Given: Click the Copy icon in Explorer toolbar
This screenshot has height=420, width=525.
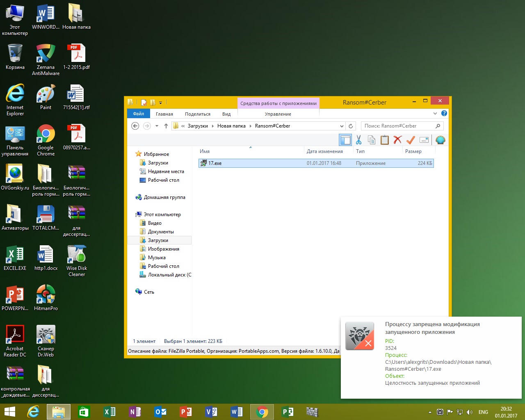Looking at the screenshot, I should (x=372, y=140).
